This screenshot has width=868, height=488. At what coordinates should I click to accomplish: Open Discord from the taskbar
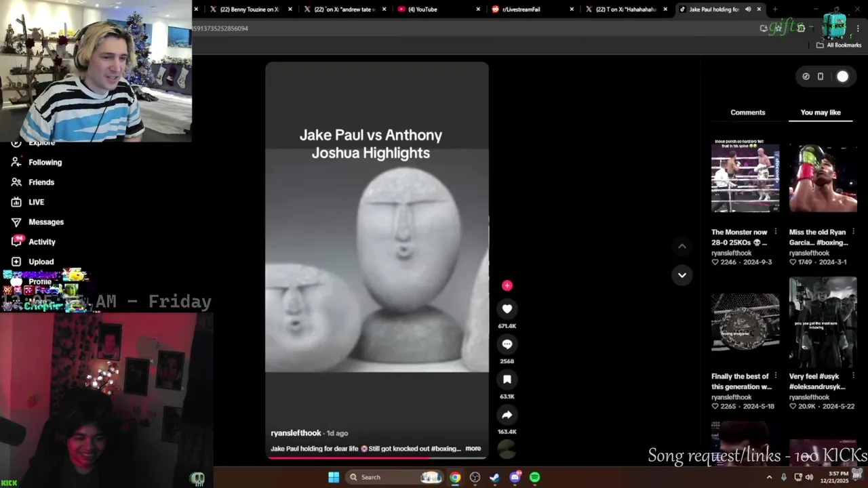tap(515, 477)
